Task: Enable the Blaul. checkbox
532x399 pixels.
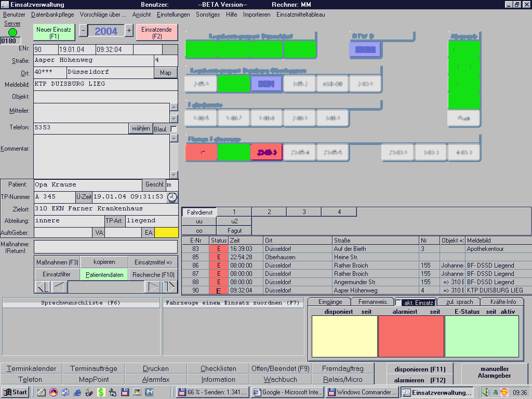Action: [x=174, y=129]
